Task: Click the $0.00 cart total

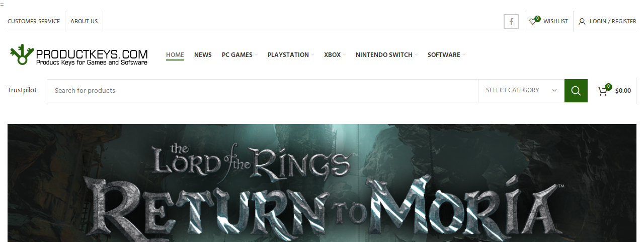Action: (x=623, y=91)
